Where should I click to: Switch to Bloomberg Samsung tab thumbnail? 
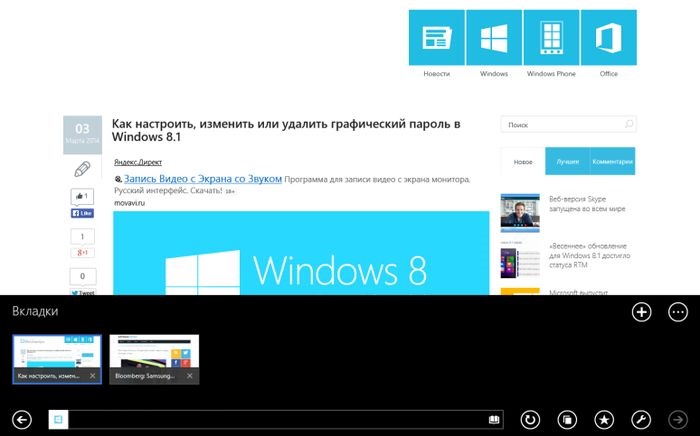click(x=154, y=359)
